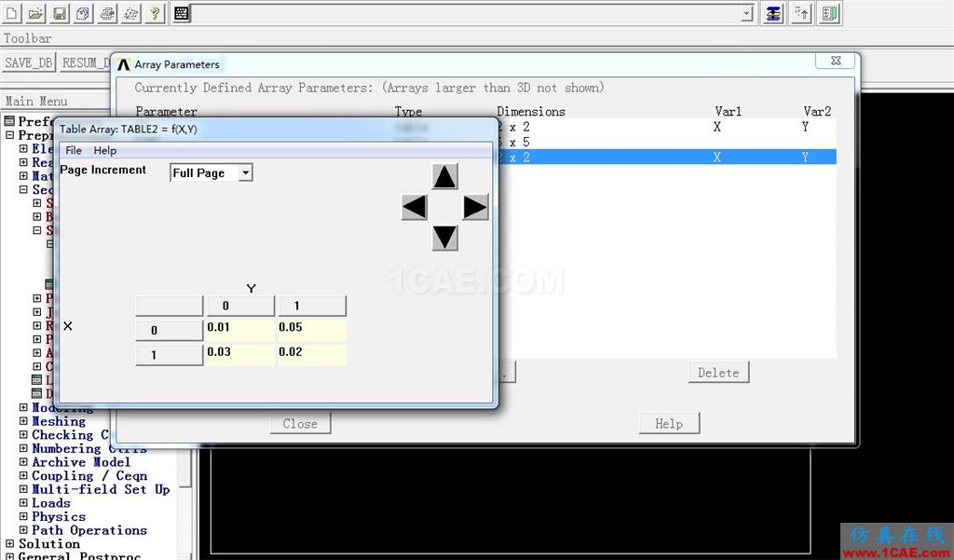
Task: Expand the Solution tree node
Action: point(9,543)
